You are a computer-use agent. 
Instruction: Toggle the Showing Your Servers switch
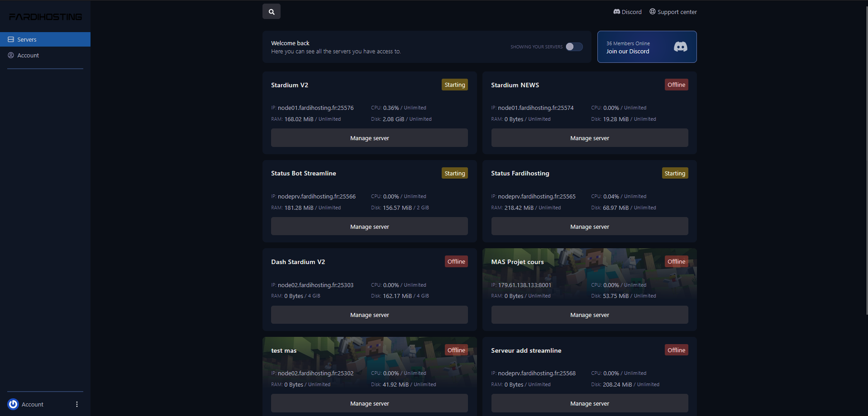click(574, 47)
